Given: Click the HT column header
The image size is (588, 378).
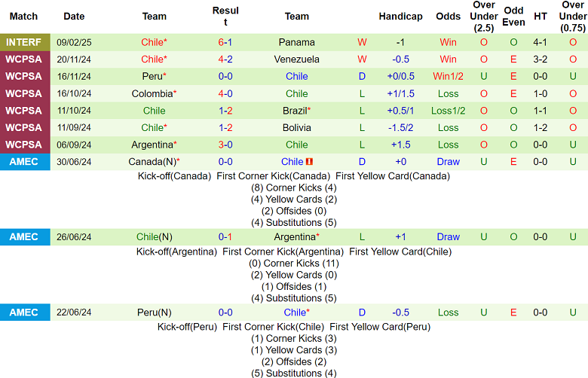Looking at the screenshot, I should 540,17.
